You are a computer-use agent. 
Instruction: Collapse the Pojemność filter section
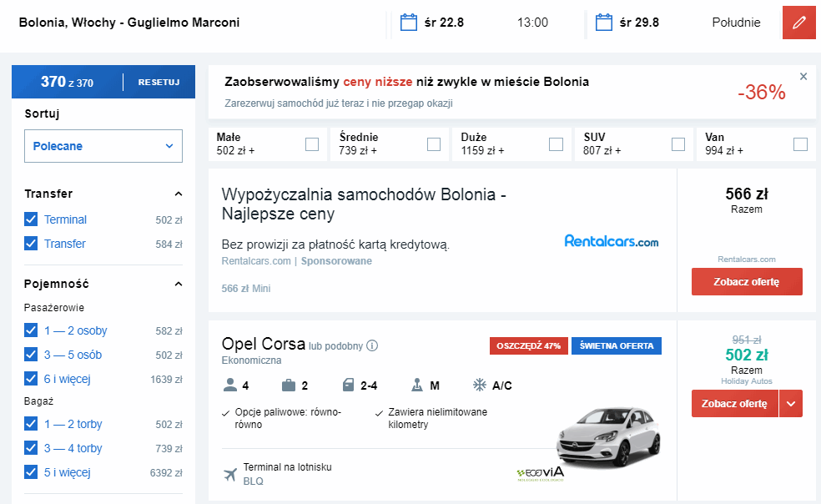coord(178,284)
